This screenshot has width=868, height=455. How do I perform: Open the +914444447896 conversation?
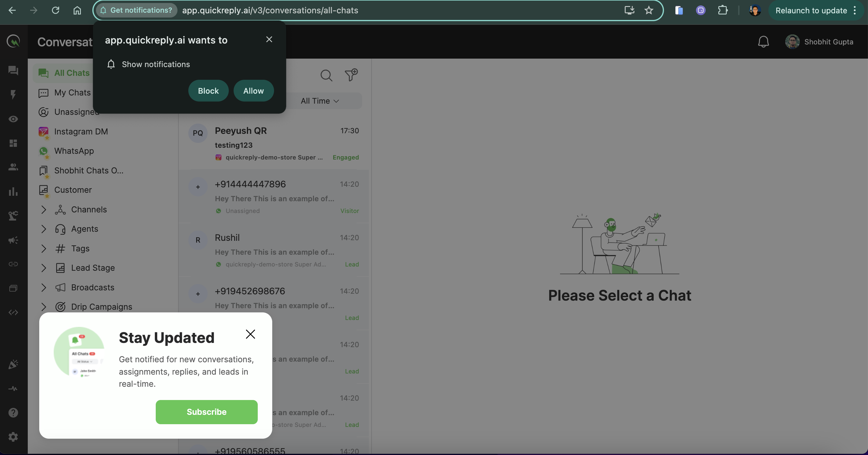click(274, 196)
